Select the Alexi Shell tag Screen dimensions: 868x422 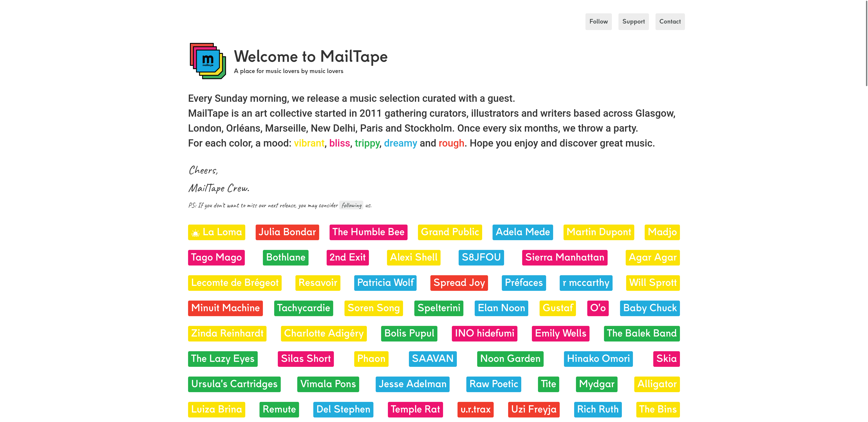click(413, 258)
